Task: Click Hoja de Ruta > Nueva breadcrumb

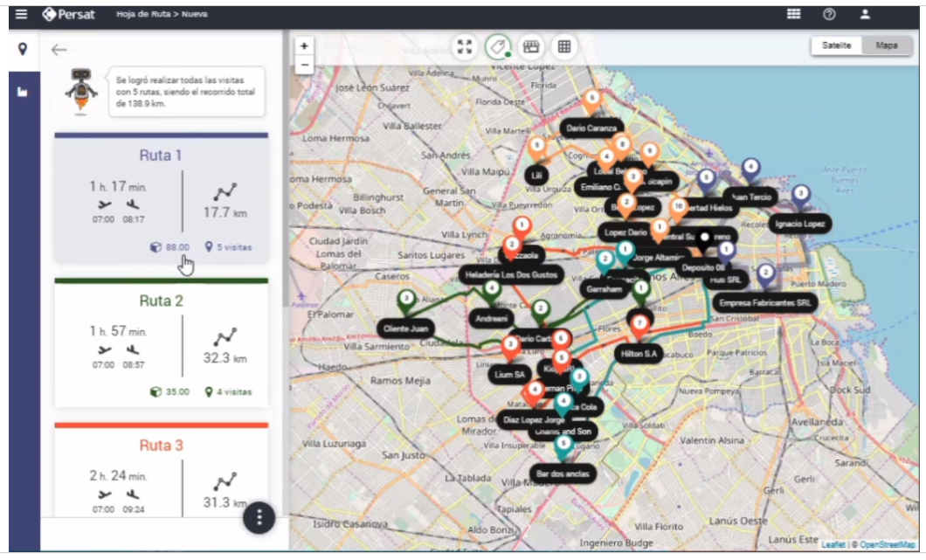Action: (x=160, y=14)
